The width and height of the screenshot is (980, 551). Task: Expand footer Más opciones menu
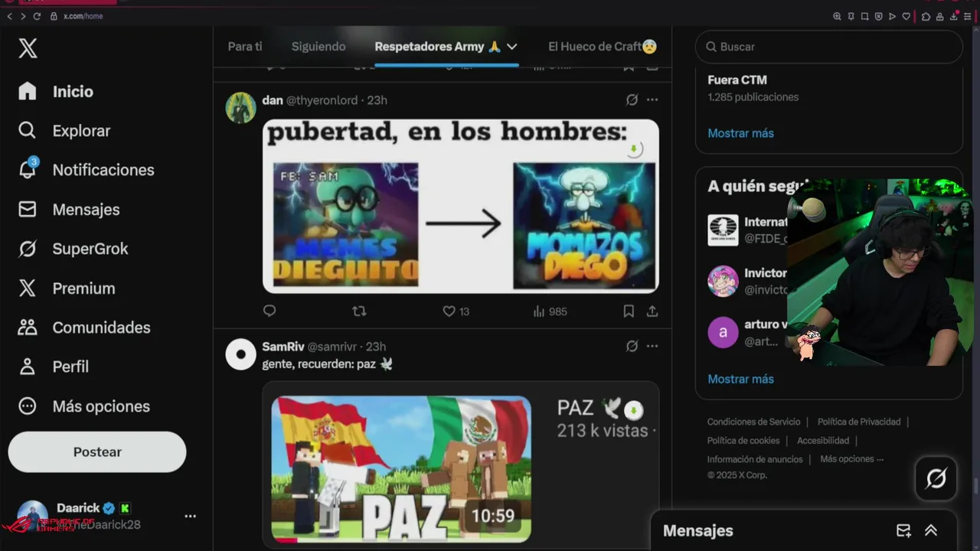click(x=851, y=459)
